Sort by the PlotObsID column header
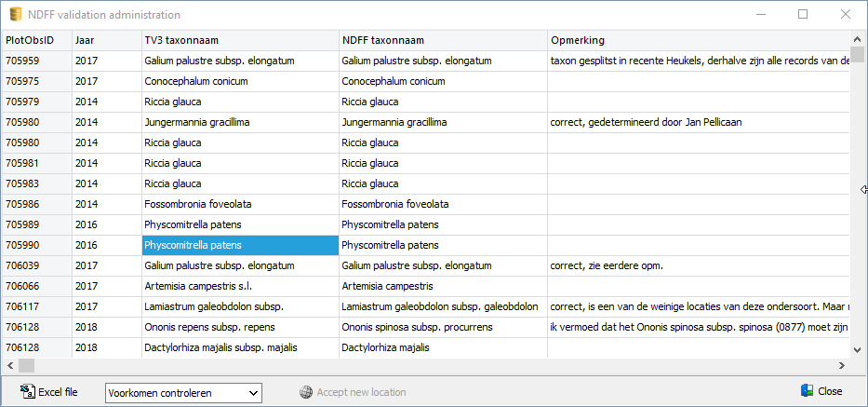The height and width of the screenshot is (407, 868). pyautogui.click(x=31, y=41)
